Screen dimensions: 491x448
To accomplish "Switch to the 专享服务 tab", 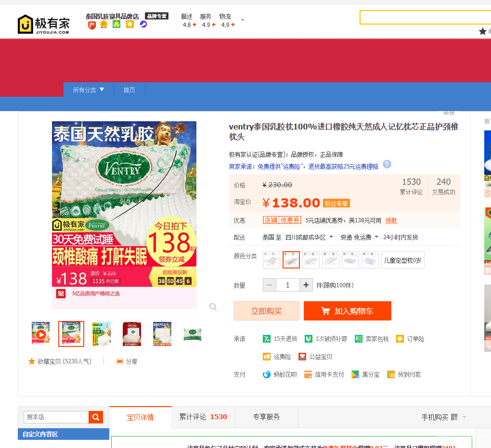I will point(267,417).
